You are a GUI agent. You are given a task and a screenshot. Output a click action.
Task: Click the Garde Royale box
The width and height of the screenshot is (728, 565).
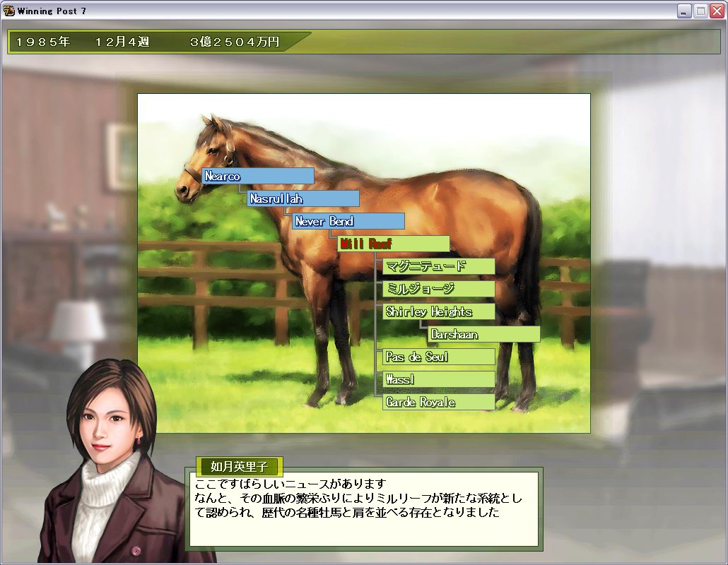[x=439, y=402]
